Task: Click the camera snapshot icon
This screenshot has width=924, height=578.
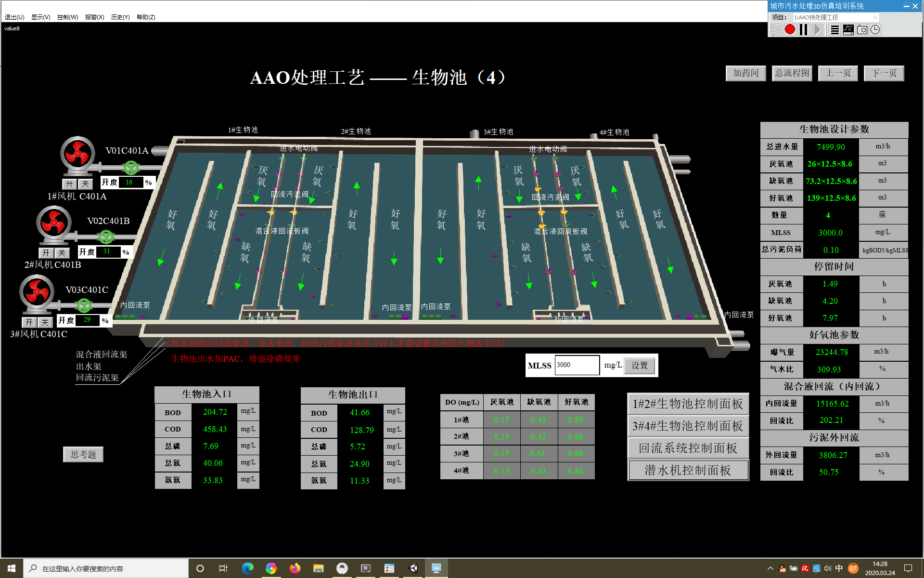Action: pyautogui.click(x=862, y=30)
